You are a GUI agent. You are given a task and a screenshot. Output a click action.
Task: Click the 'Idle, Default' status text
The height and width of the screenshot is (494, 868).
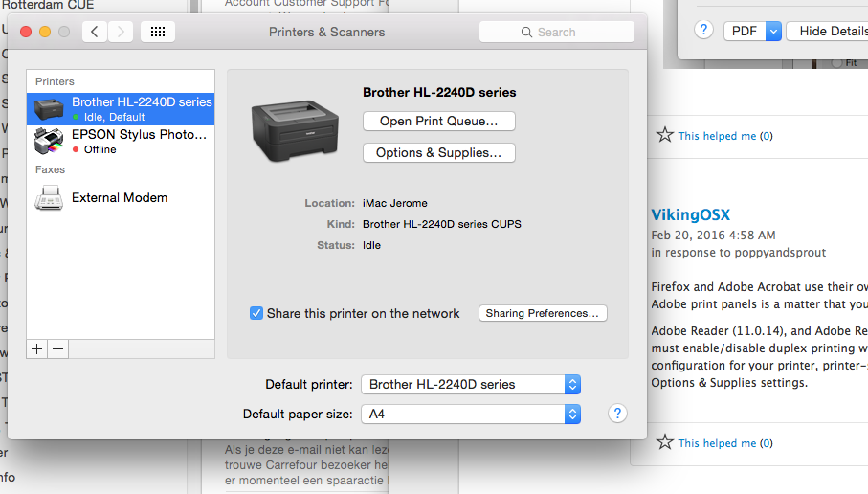[x=114, y=117]
